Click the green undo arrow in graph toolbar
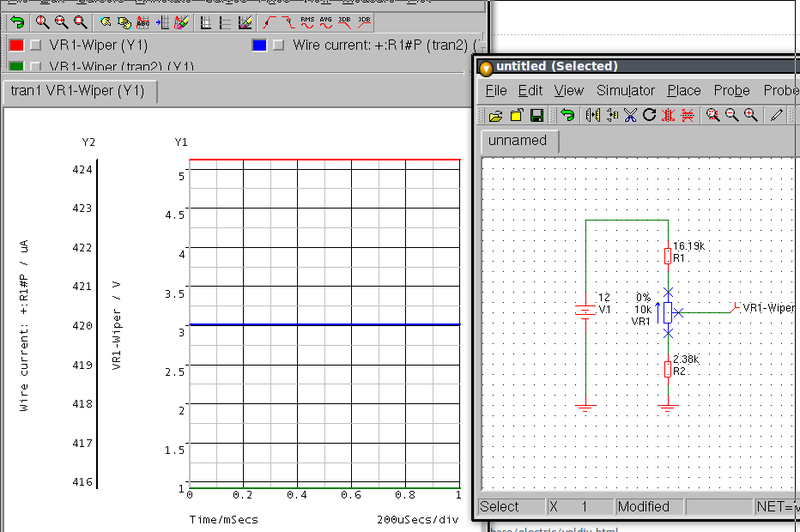The height and width of the screenshot is (532, 800). click(x=17, y=21)
